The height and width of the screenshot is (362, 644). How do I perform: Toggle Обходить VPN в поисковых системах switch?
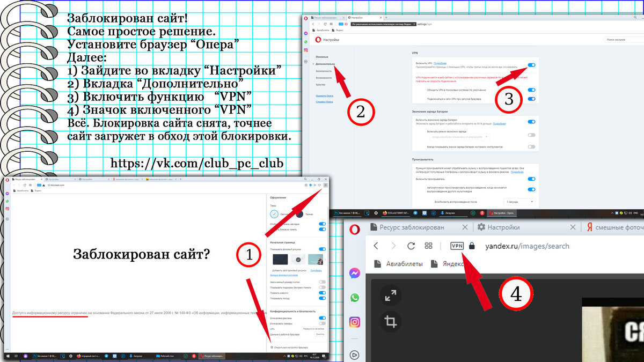coord(531,91)
